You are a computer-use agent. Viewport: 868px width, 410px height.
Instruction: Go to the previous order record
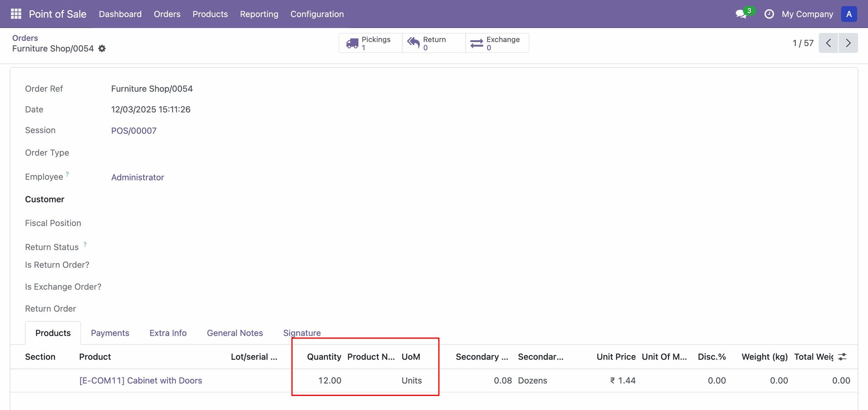(828, 43)
